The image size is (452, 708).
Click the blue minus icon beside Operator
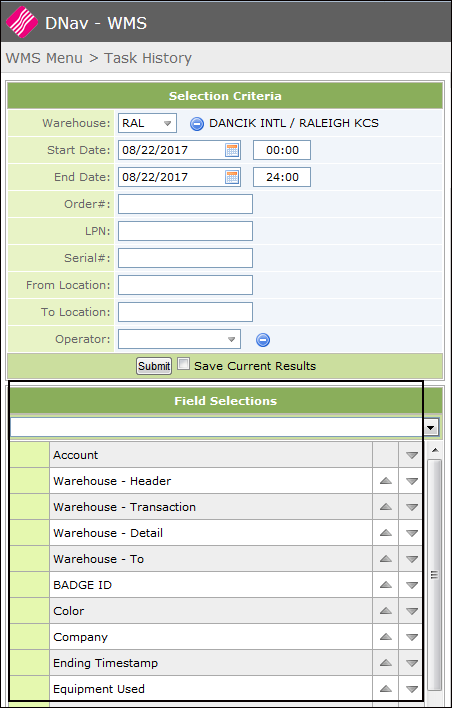263,340
